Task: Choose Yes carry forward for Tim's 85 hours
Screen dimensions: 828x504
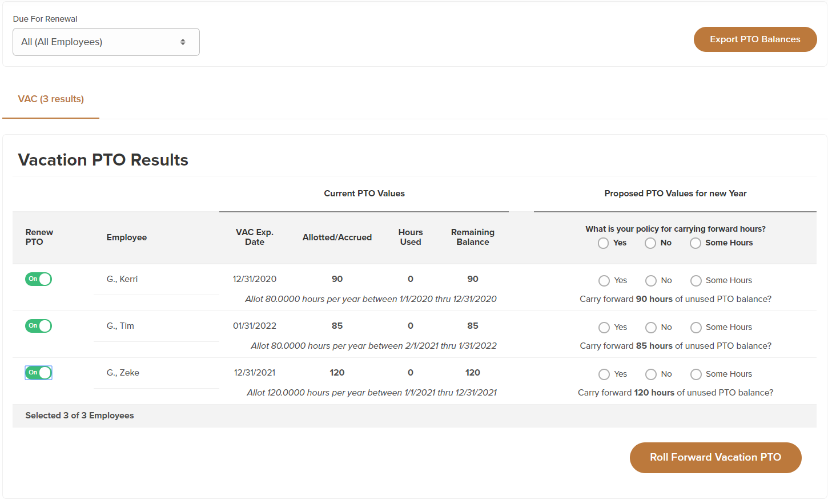Action: (604, 328)
